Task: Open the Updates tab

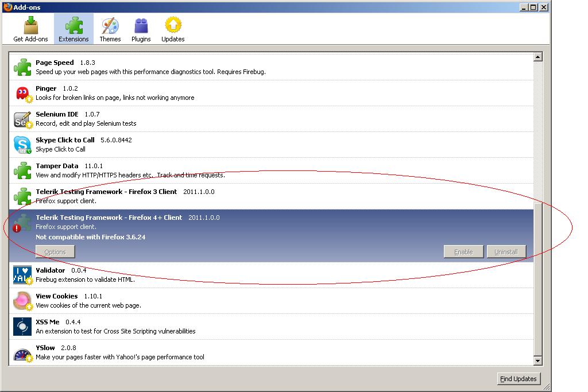Action: (x=173, y=29)
